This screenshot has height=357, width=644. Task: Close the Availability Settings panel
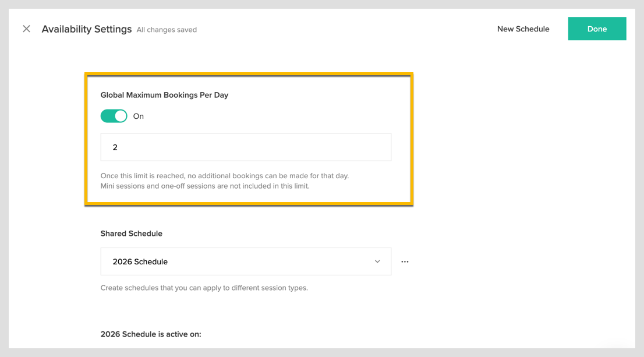26,29
